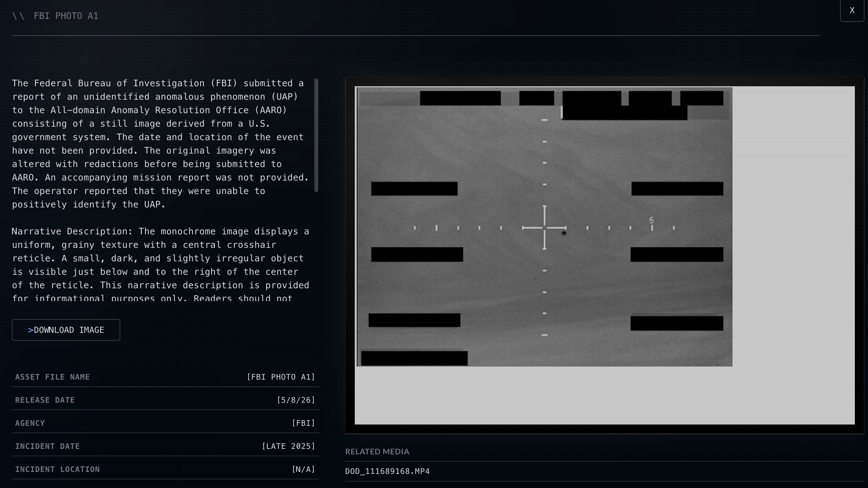Click the dark UAP object near the crosshair

point(564,233)
